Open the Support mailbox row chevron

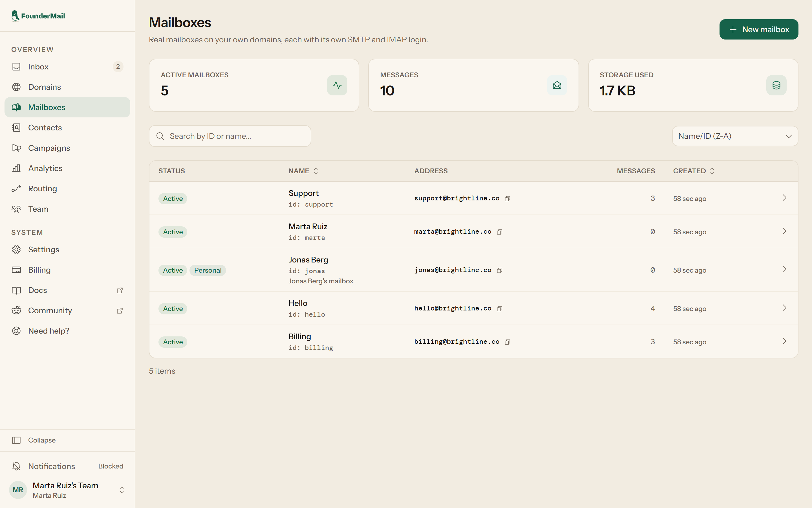point(784,198)
